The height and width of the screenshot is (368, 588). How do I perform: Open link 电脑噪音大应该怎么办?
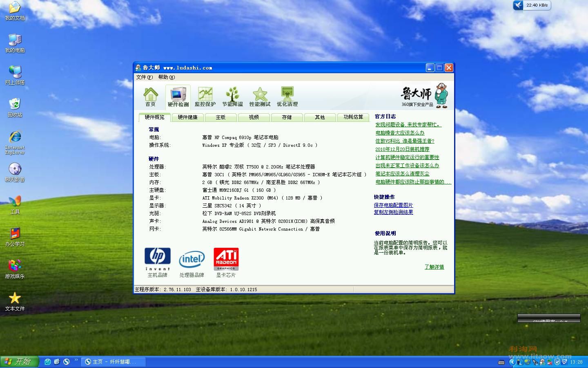[x=400, y=133]
